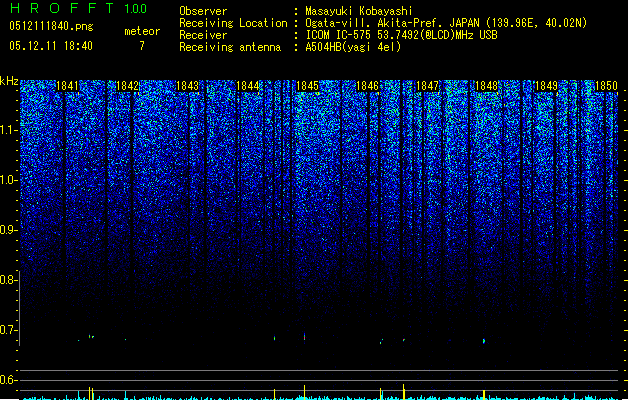Click the 0.7 frequency axis label

pos(8,330)
